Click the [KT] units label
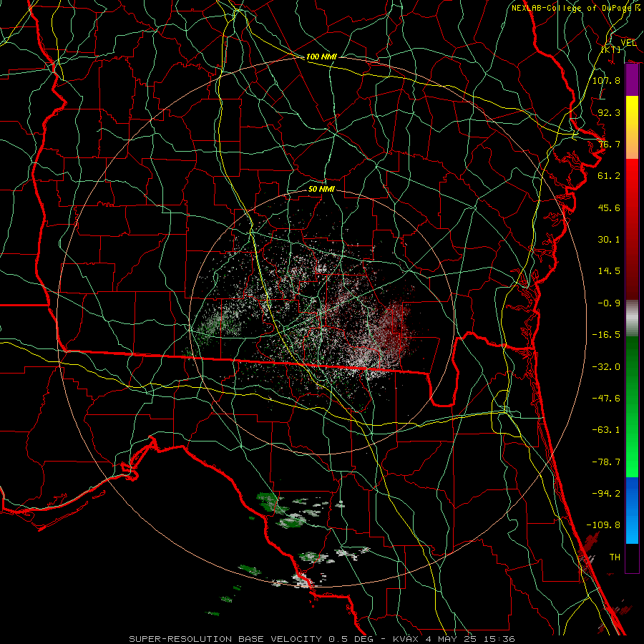Screen dimensions: 644x644 pyautogui.click(x=611, y=49)
